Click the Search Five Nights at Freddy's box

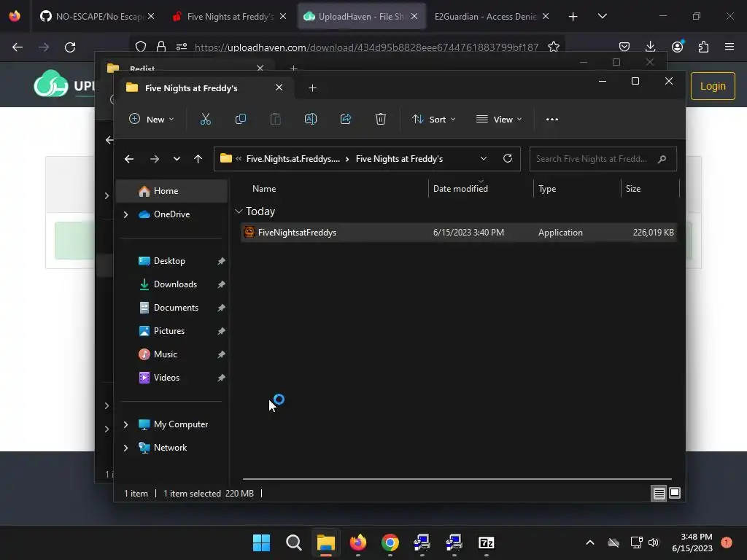pyautogui.click(x=603, y=159)
